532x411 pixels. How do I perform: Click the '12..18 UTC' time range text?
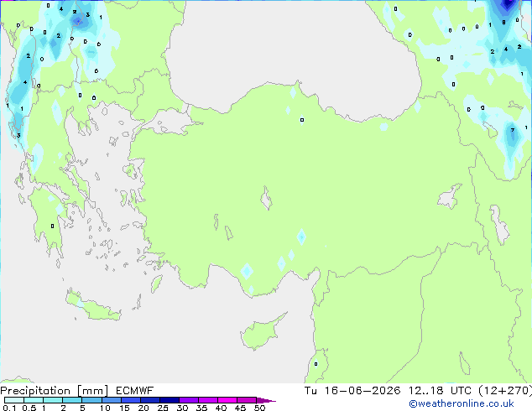click(440, 391)
